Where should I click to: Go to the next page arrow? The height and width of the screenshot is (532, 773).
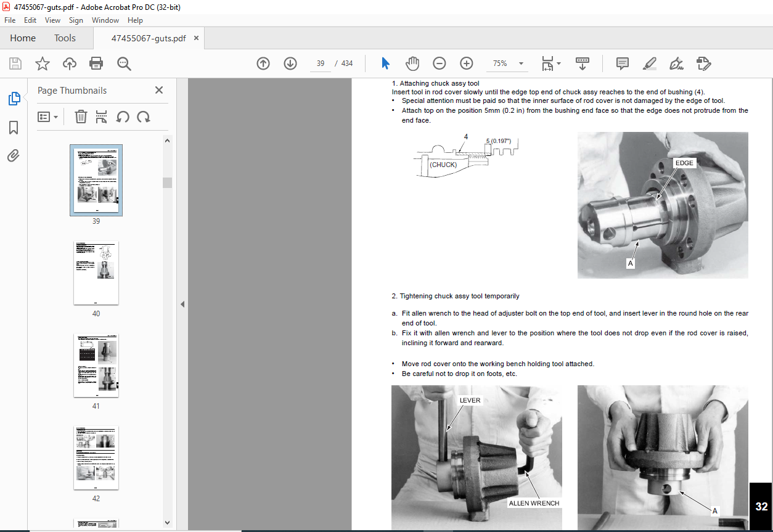tap(290, 63)
